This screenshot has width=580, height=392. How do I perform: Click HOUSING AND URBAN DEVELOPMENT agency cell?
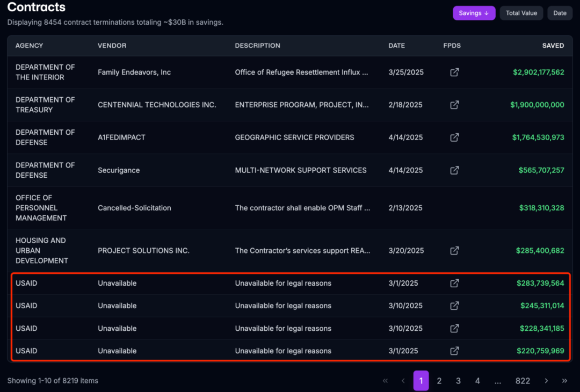click(42, 250)
